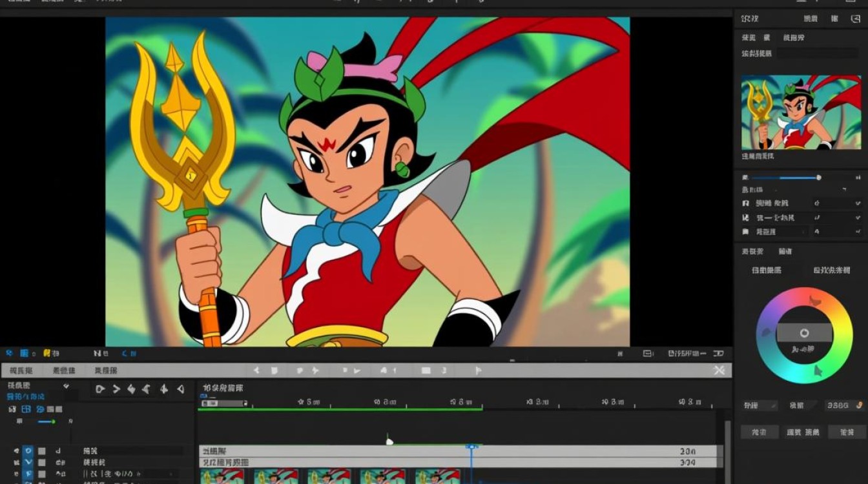Click the orange icon beside the numeric field
This screenshot has height=484, width=868.
click(x=860, y=405)
